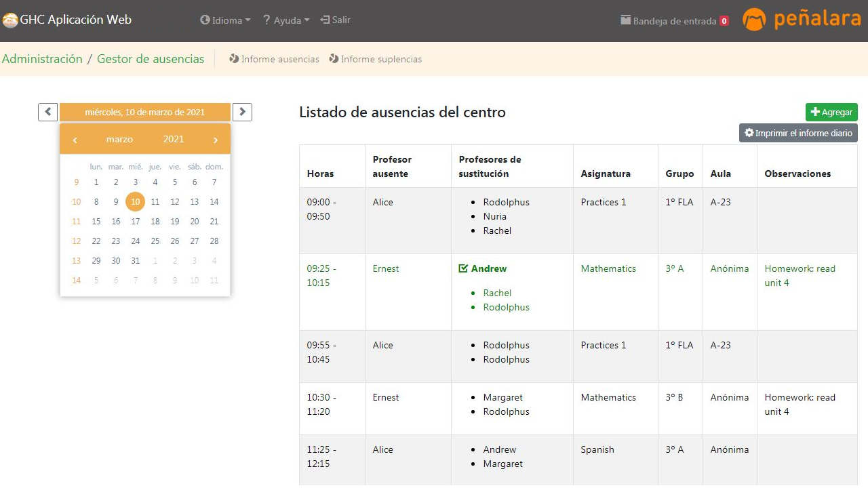Click the Administración breadcrumb link
Screen dimensions: 868x488
[42, 59]
